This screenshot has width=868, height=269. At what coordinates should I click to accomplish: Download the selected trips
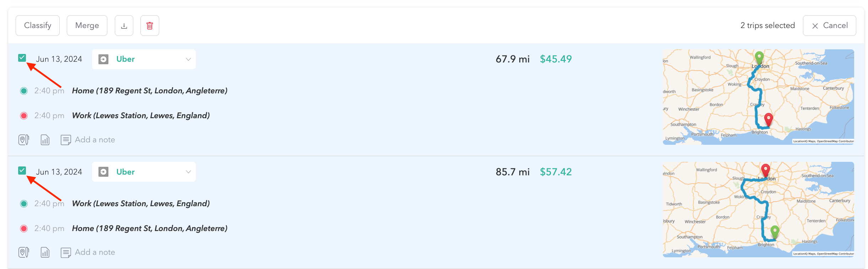(x=124, y=25)
